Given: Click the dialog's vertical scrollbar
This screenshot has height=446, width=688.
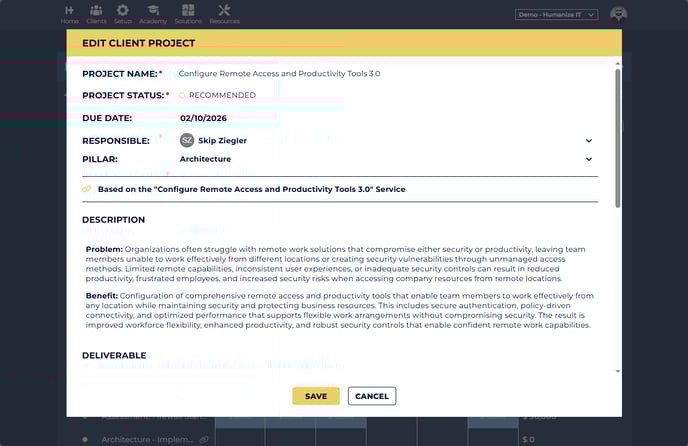Looking at the screenshot, I should coord(617,140).
